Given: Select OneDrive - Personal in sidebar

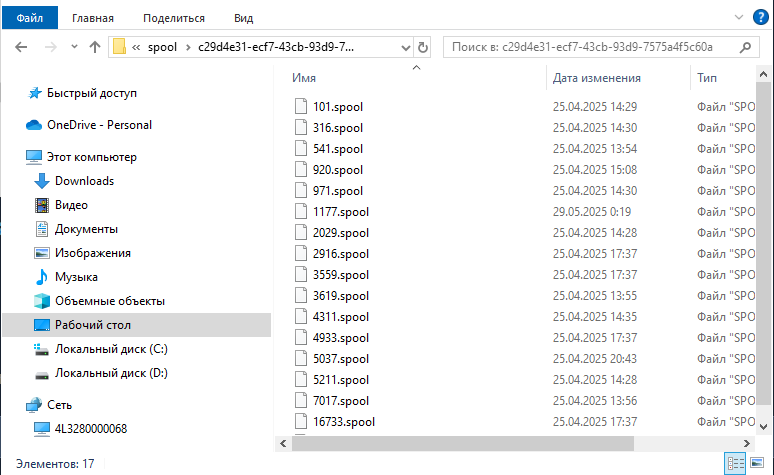Looking at the screenshot, I should pyautogui.click(x=99, y=125).
